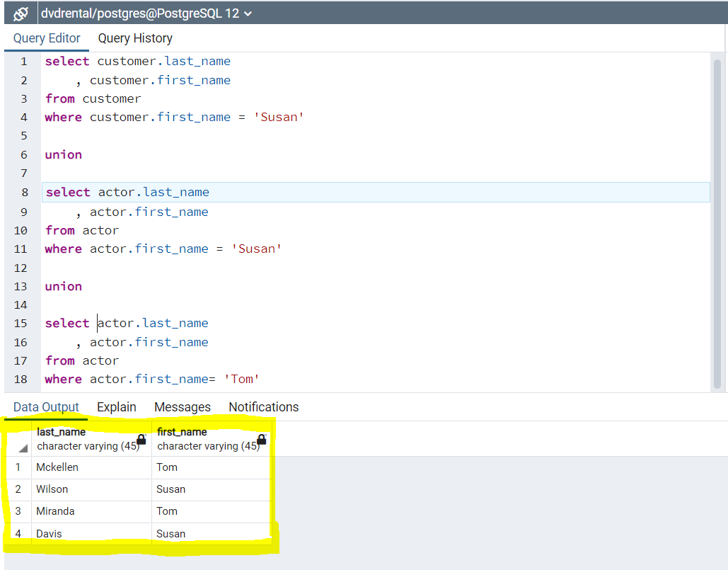Click customer.last_name on line 1
728x570 pixels.
coord(164,62)
